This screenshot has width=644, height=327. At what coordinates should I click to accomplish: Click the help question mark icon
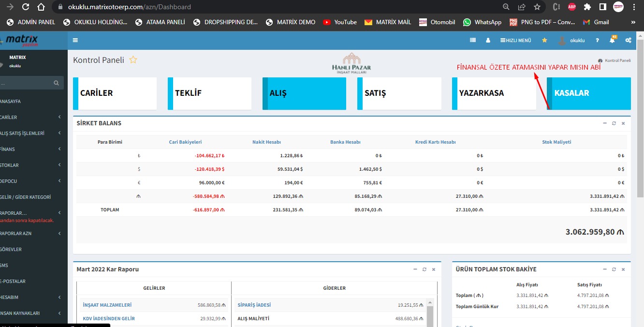[598, 41]
